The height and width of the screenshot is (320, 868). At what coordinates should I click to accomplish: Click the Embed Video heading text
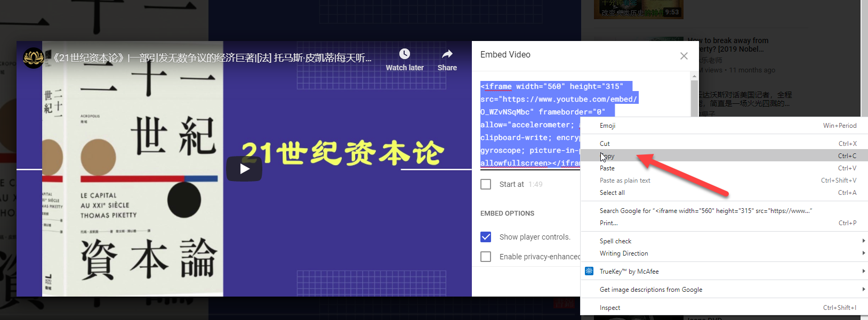[x=505, y=55]
